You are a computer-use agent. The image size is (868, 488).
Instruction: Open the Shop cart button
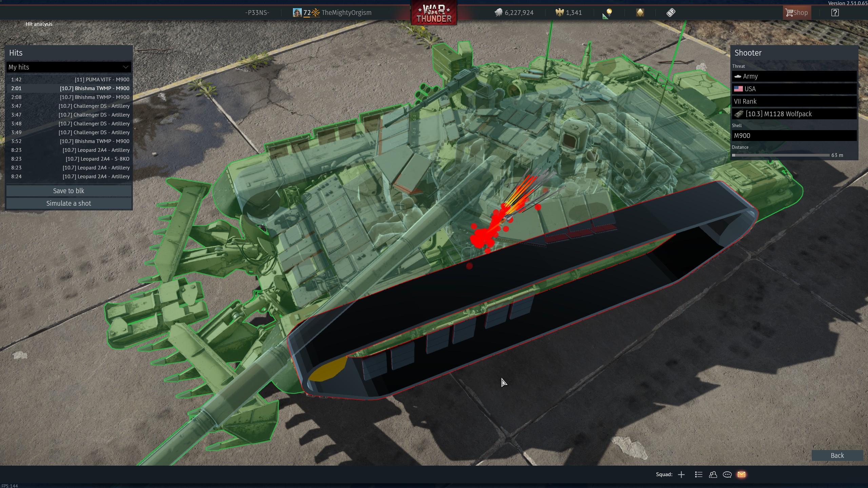coord(796,13)
